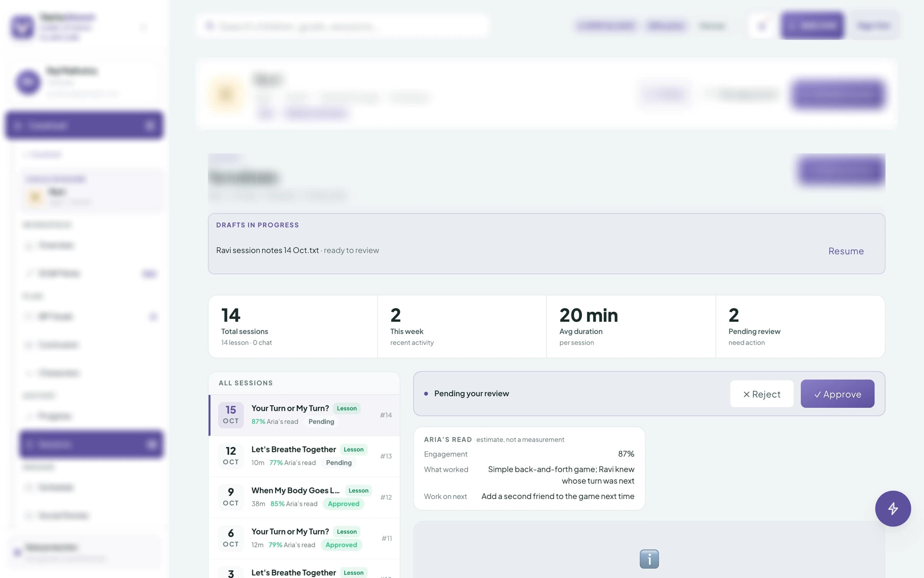The height and width of the screenshot is (578, 924).
Task: Open the 15 Oct Your Turn or My Turn session
Action: coord(304,415)
